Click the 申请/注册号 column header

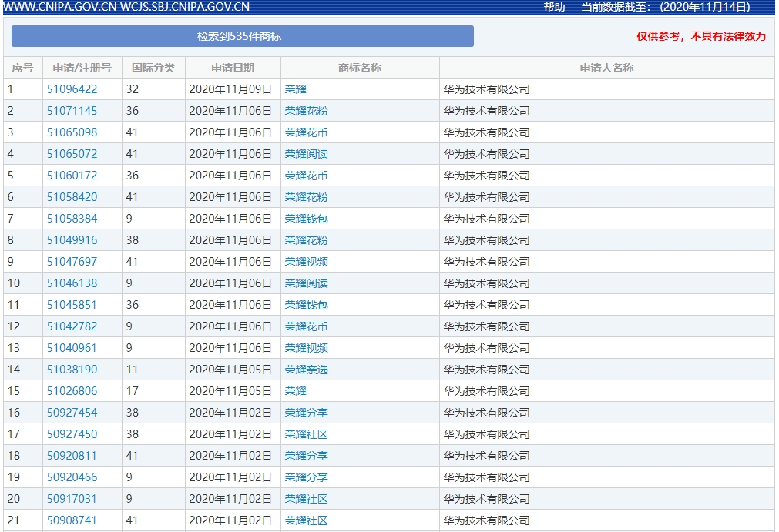point(82,68)
